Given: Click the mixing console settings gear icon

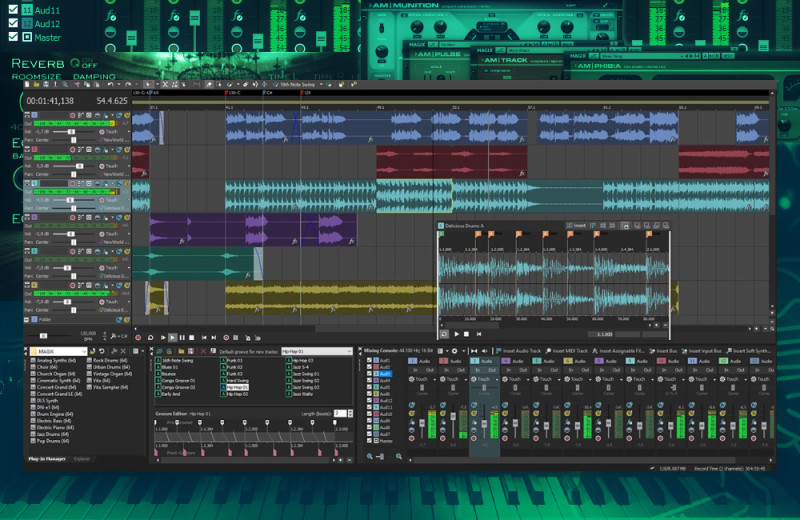Looking at the screenshot, I should click(453, 351).
